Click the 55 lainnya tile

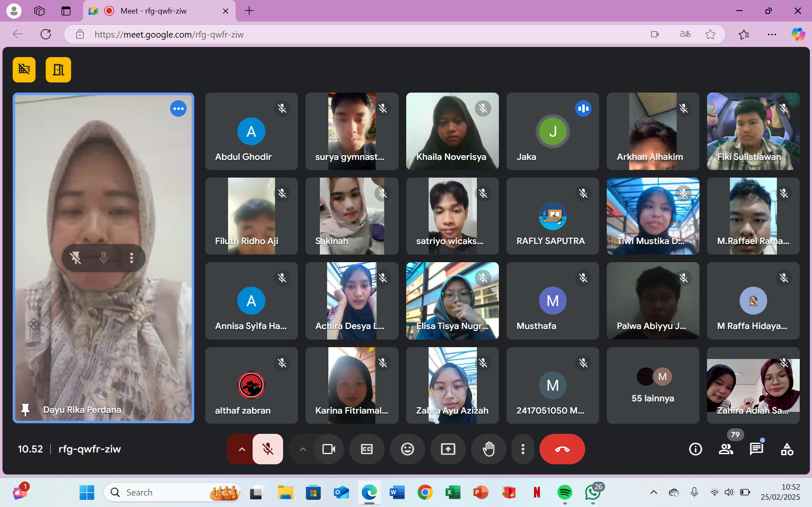click(652, 385)
